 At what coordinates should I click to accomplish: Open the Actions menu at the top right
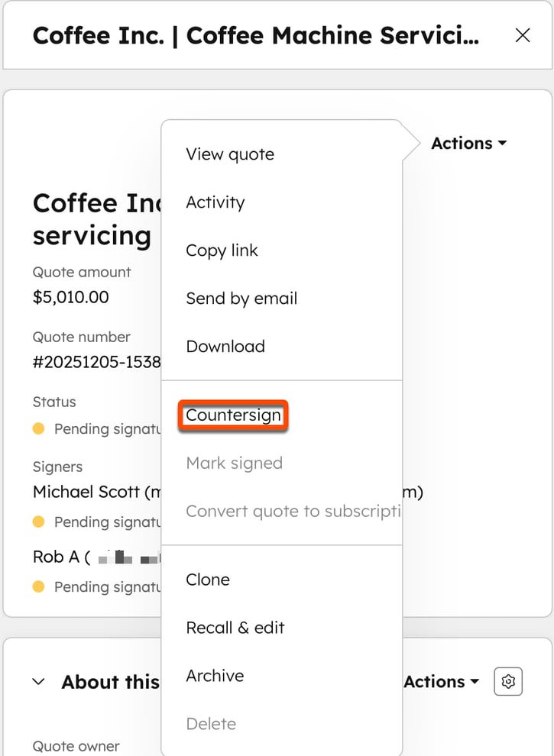pos(468,143)
